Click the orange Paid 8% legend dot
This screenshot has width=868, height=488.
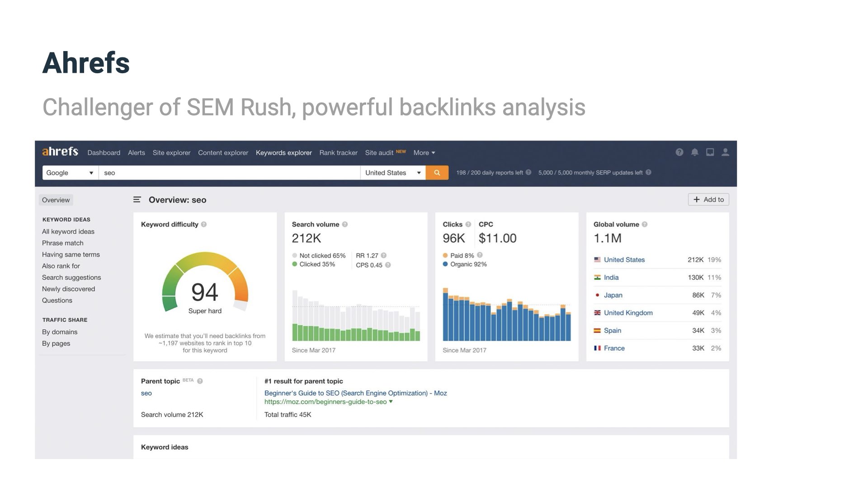(x=445, y=255)
